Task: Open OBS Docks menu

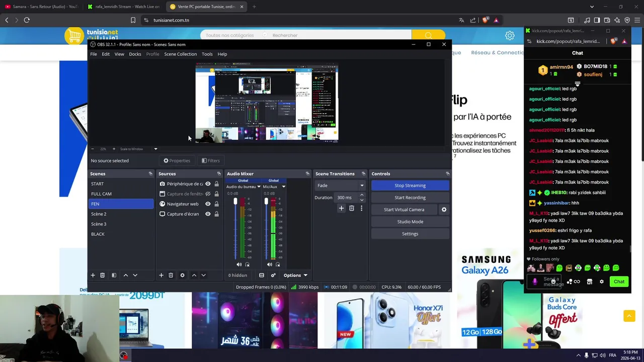Action: (135, 54)
